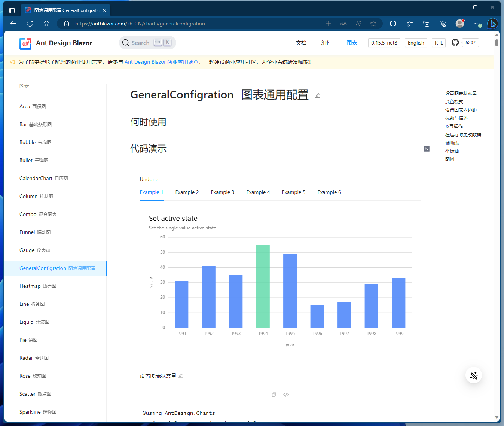504x426 pixels.
Task: Copy the example code with copy icon
Action: point(274,395)
